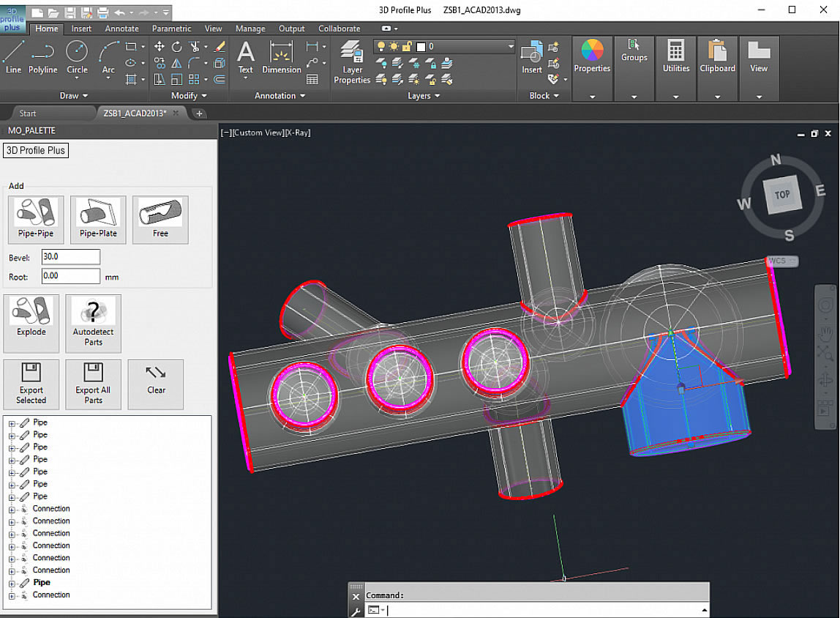Expand the first Pipe tree node

(x=12, y=423)
